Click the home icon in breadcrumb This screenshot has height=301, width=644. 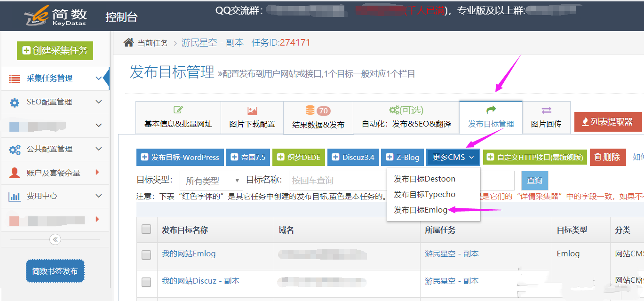[128, 43]
